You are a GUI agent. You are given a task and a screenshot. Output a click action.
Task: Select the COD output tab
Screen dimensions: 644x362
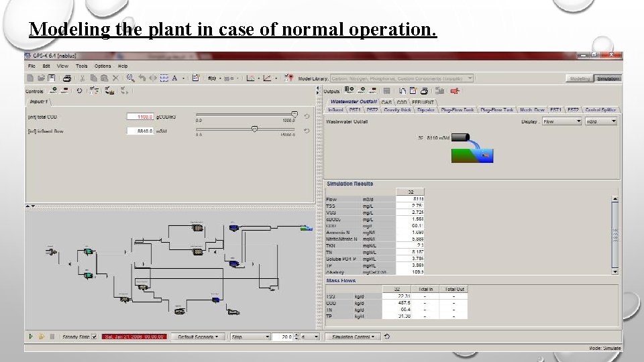402,102
